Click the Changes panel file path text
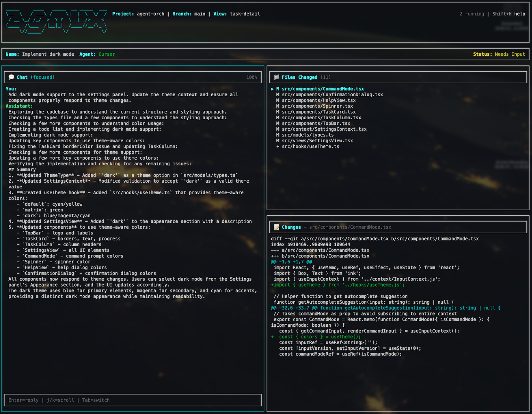 [x=350, y=227]
